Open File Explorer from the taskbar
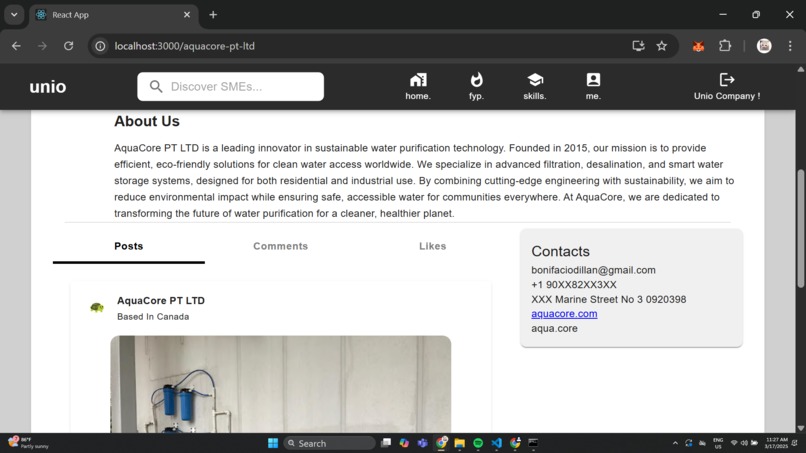This screenshot has height=453, width=806. click(460, 443)
